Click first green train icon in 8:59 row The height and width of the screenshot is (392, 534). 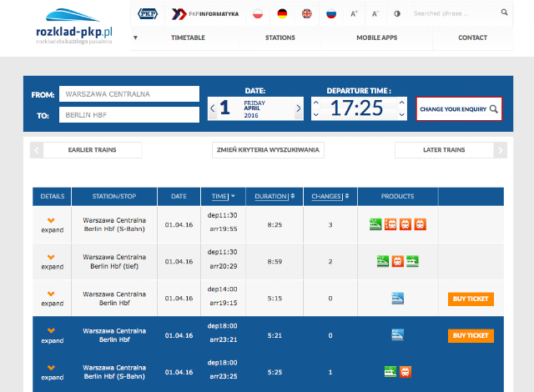tap(383, 261)
